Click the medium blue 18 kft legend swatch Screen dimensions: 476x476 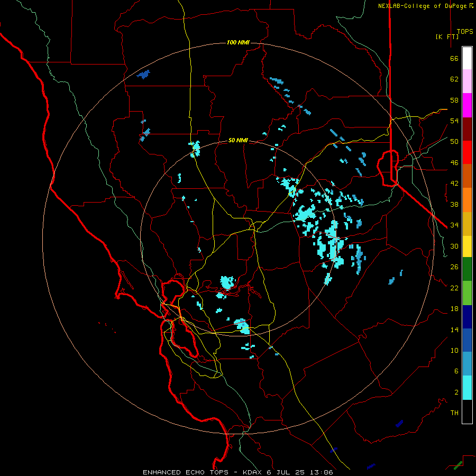click(467, 340)
